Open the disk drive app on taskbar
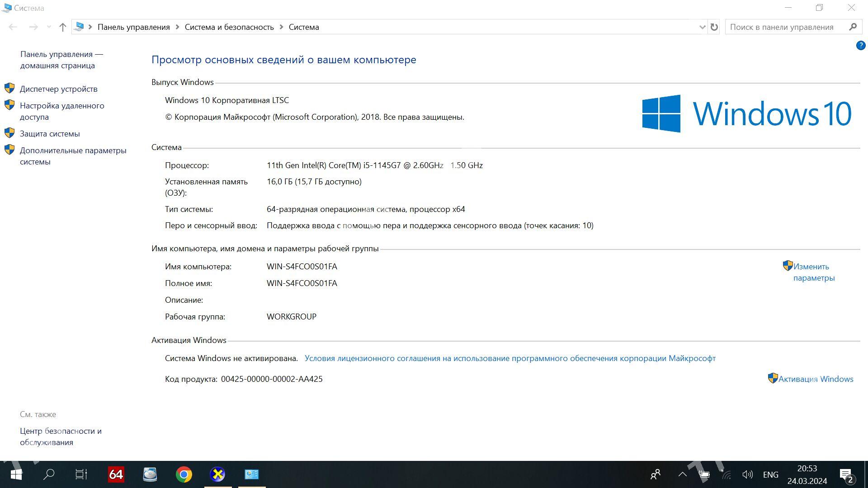 [x=150, y=474]
